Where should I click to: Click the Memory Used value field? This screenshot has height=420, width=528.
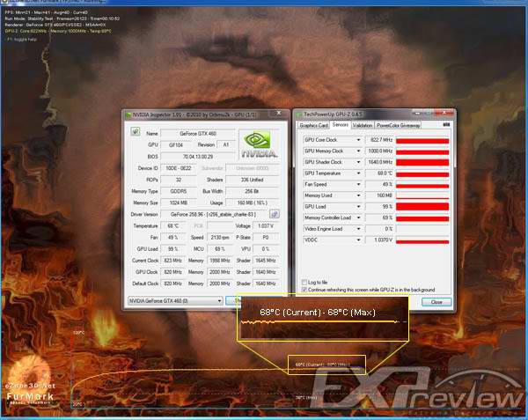pos(378,195)
